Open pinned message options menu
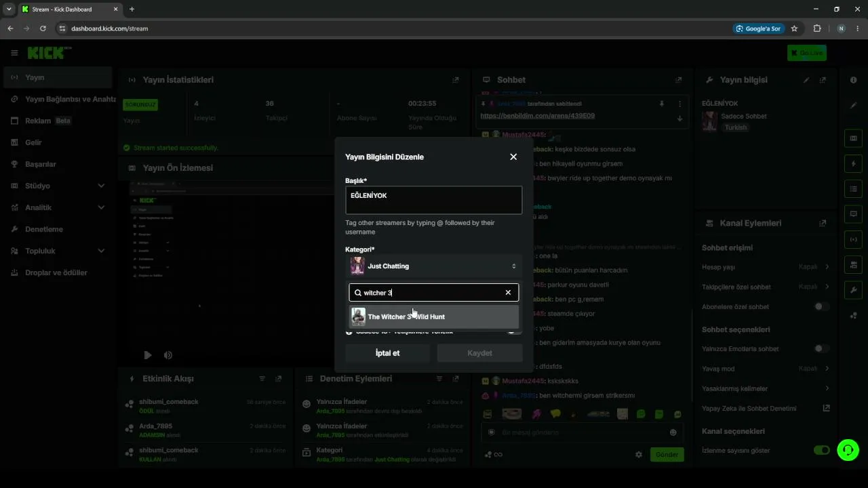This screenshot has width=868, height=488. pos(679,104)
